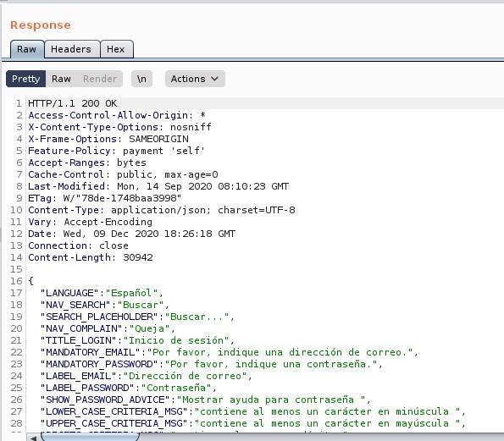Click the "MANDATORY_PASSWORD" JSON entry

[211, 364]
